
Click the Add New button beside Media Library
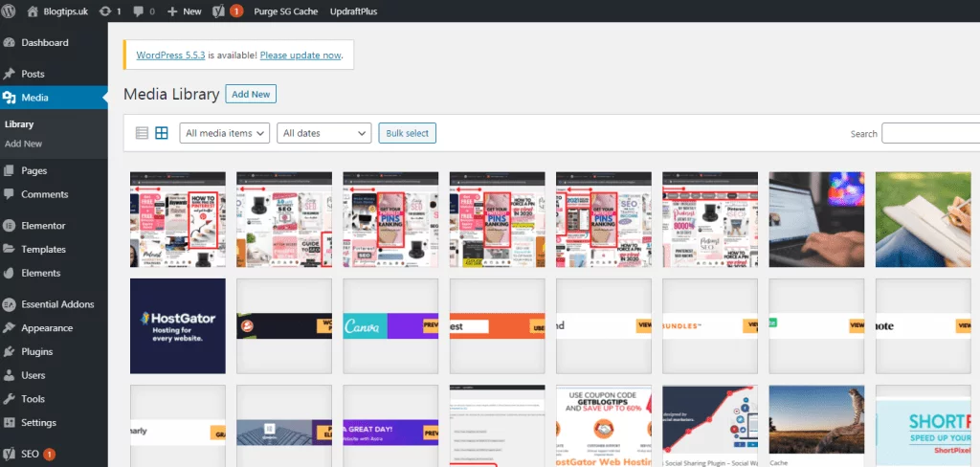[251, 95]
